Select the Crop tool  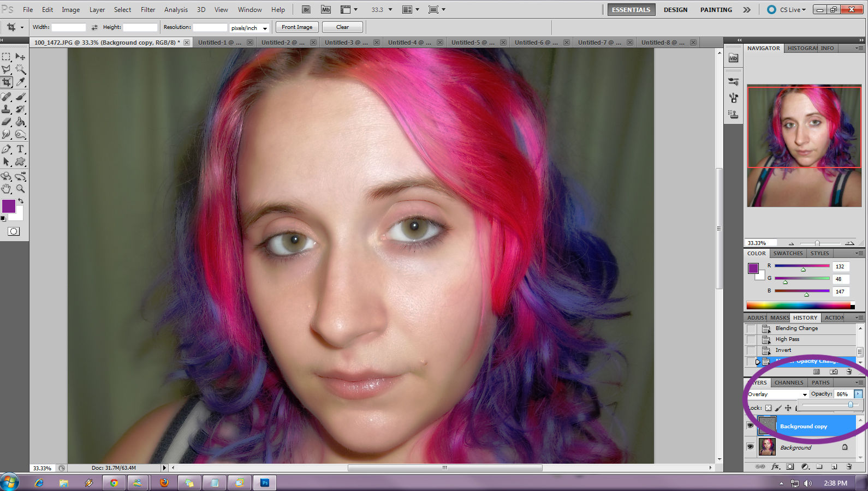[x=7, y=82]
